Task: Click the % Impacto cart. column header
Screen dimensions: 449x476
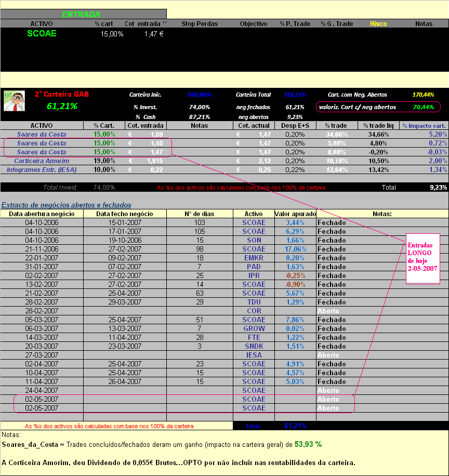Action: tap(424, 126)
